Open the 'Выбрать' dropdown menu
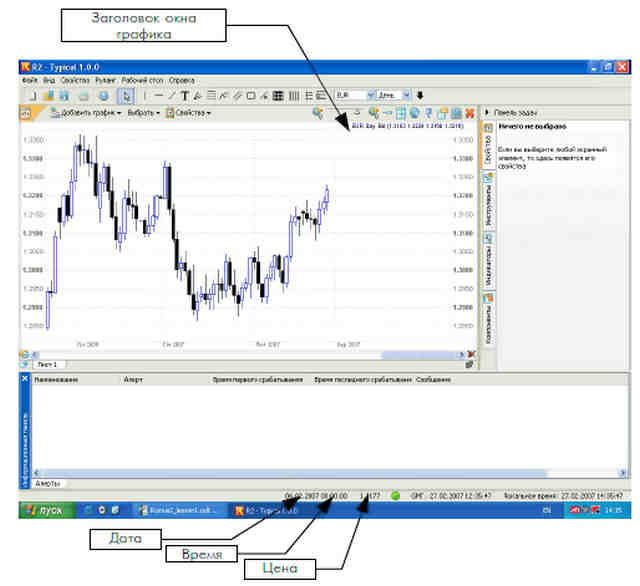This screenshot has width=640, height=586. click(143, 113)
